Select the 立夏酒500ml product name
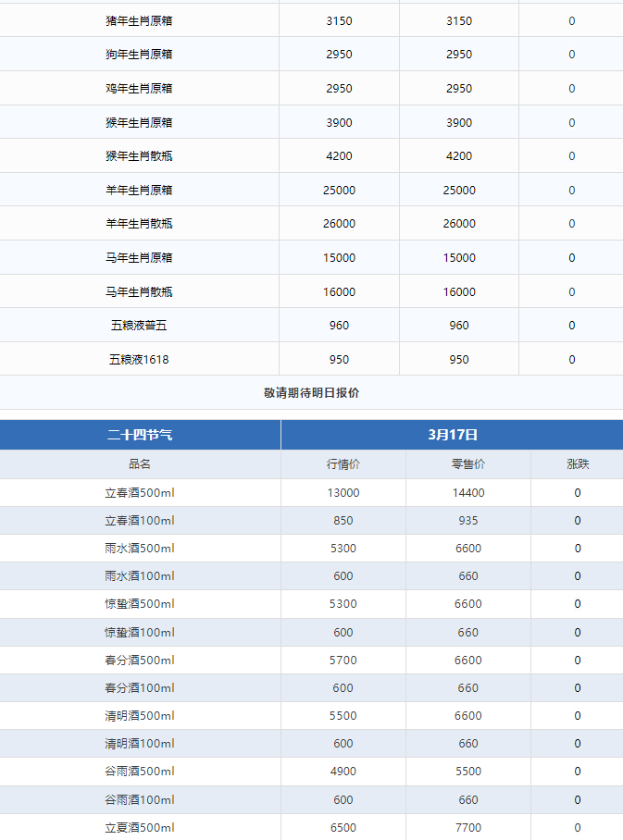 [x=140, y=828]
